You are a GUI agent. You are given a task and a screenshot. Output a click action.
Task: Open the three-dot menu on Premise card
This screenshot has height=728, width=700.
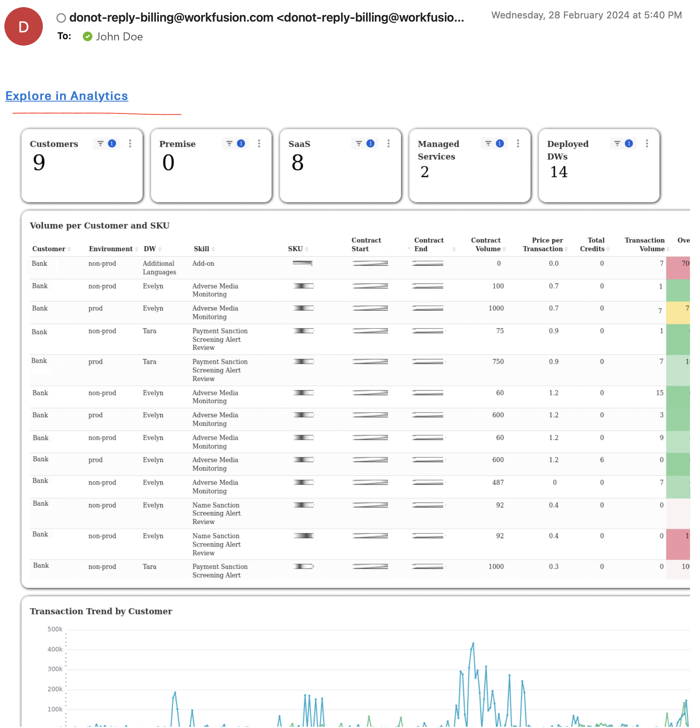pyautogui.click(x=259, y=144)
